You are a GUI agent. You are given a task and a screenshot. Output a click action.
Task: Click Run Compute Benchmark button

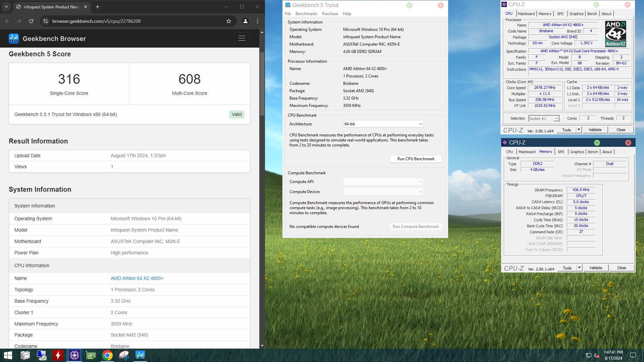pos(416,227)
